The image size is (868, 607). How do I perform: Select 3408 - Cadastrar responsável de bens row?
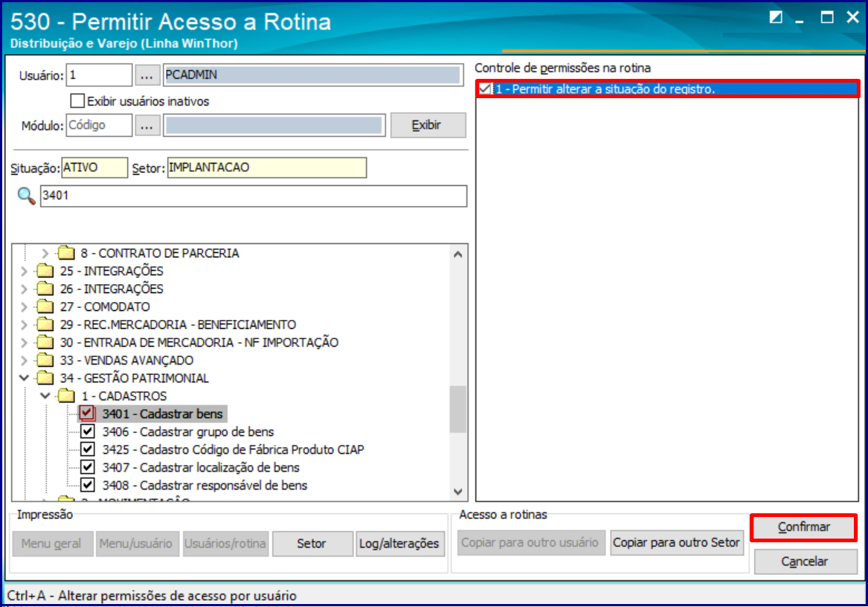coord(205,485)
